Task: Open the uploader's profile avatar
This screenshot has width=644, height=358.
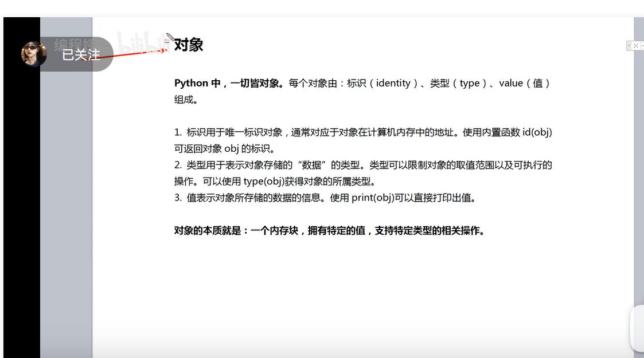Action: pos(33,54)
